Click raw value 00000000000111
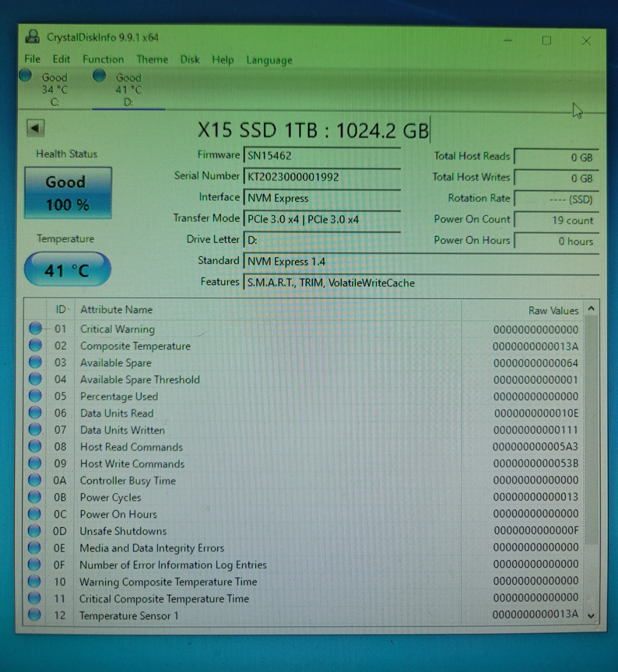This screenshot has width=618, height=672. (536, 430)
